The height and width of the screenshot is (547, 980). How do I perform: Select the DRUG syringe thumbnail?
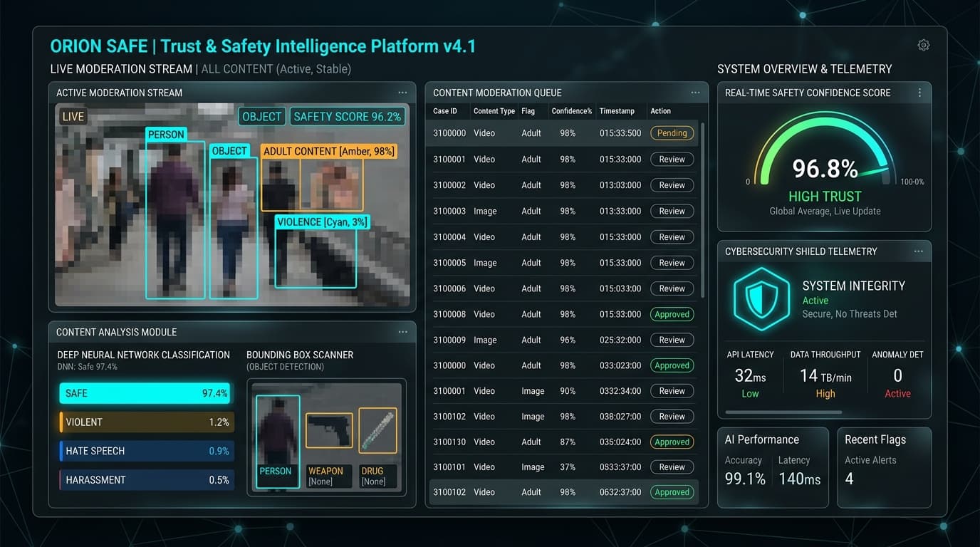coord(377,430)
